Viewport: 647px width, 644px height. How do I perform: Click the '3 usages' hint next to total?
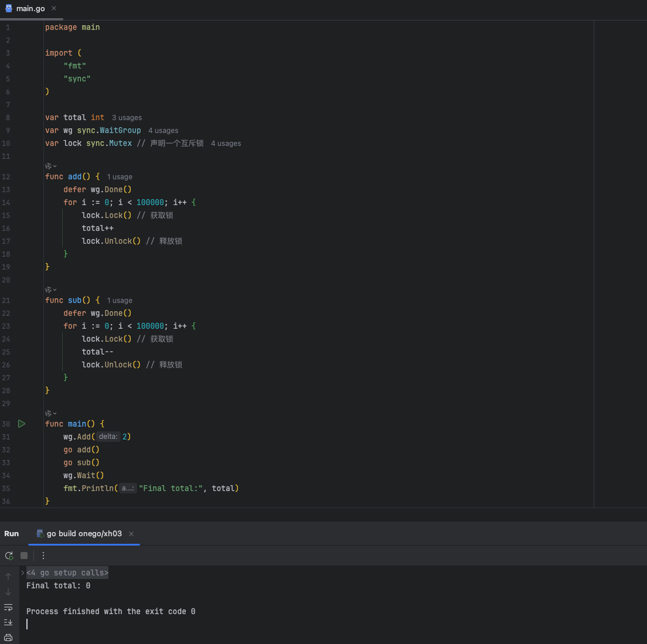pos(127,118)
